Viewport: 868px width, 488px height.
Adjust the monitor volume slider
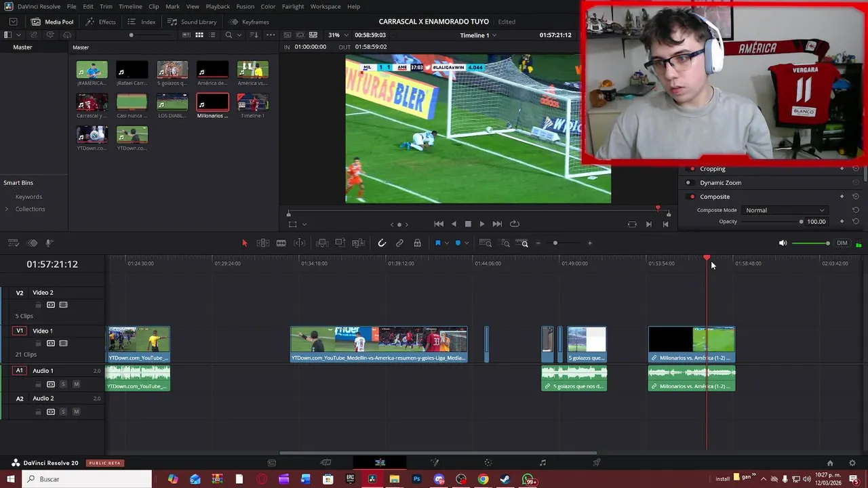810,243
